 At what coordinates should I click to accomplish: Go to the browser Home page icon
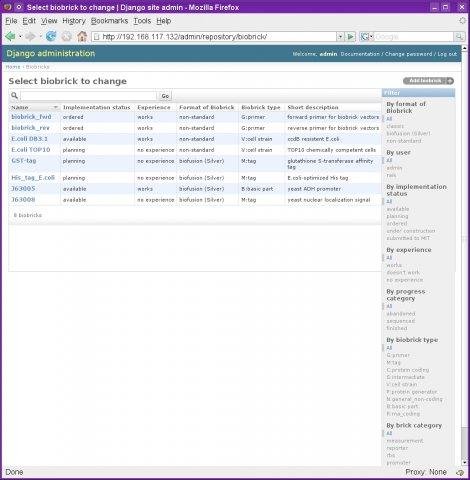82,36
